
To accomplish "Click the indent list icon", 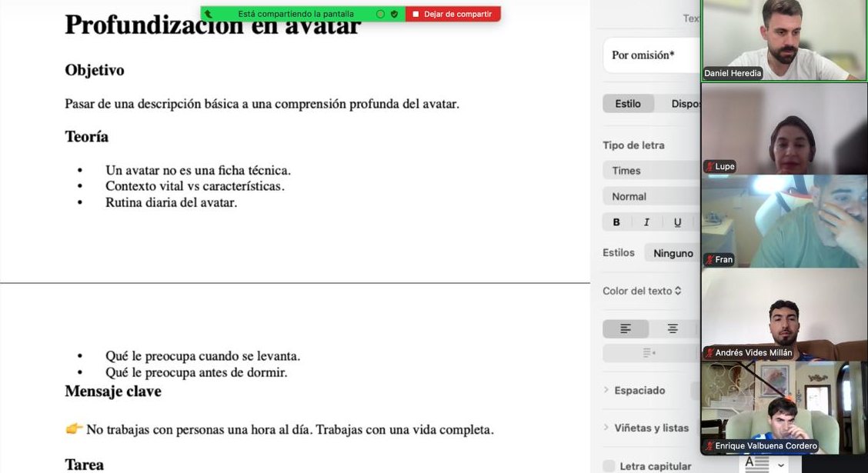I will click(x=649, y=352).
